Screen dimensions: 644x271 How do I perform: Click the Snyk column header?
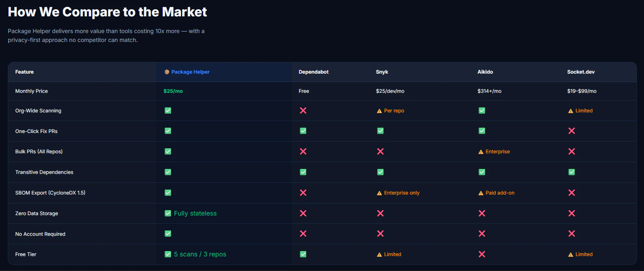382,72
